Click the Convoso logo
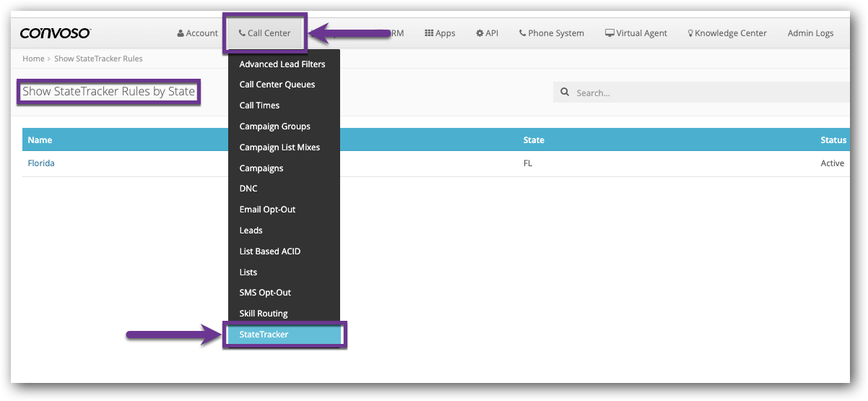Image resolution: width=868 pixels, height=401 pixels. point(55,33)
